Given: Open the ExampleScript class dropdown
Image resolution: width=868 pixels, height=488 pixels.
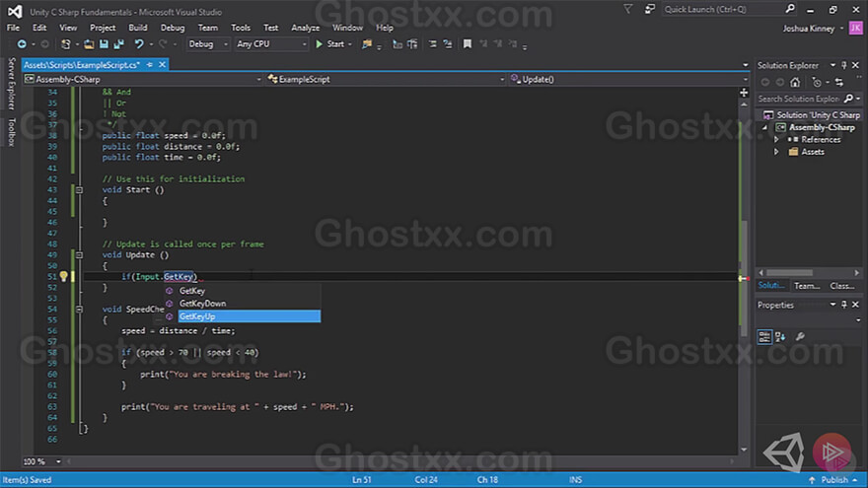Looking at the screenshot, I should 386,80.
